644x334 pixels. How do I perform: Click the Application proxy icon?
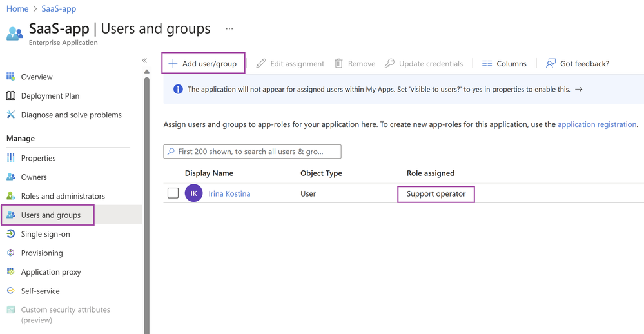click(x=11, y=271)
